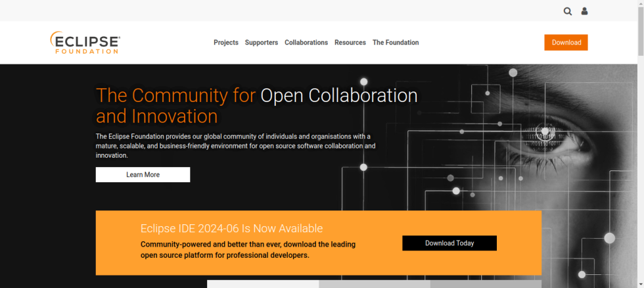Click the scrollbar up arrow

coord(640,4)
